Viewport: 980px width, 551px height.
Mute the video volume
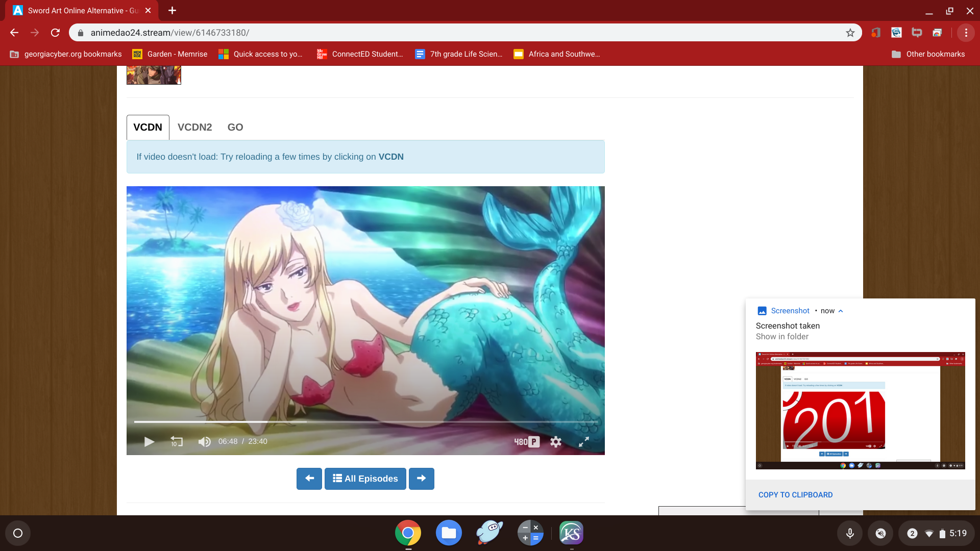coord(204,442)
